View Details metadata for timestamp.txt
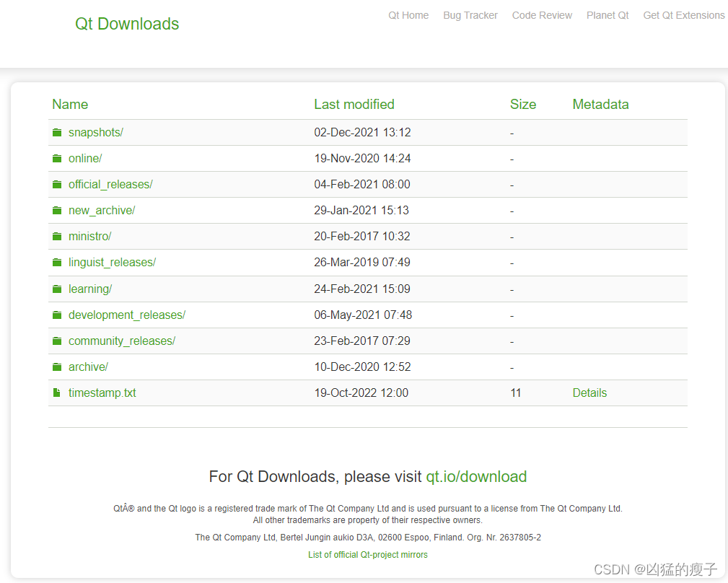Image resolution: width=728 pixels, height=583 pixels. pos(589,393)
